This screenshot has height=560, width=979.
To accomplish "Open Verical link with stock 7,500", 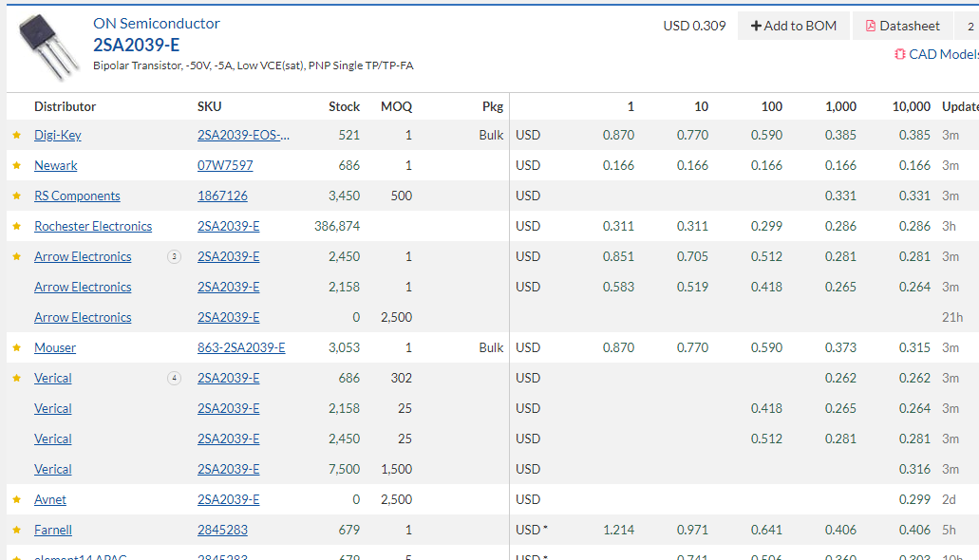I will click(x=52, y=470).
